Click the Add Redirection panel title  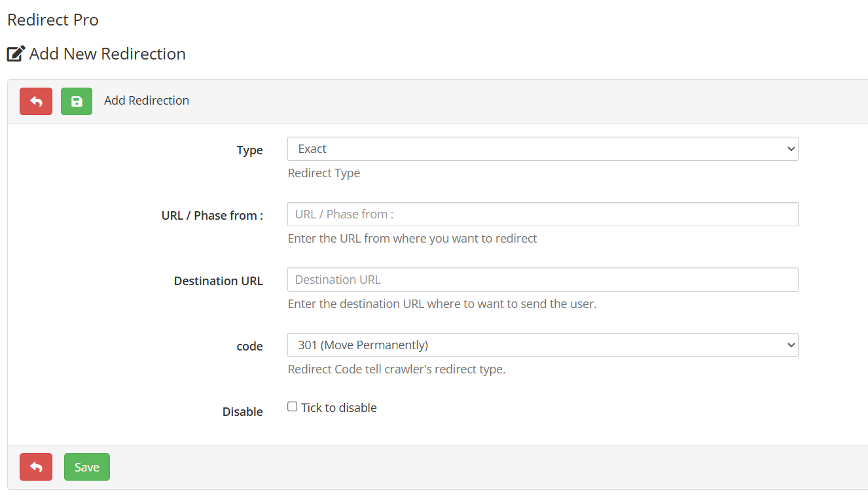[147, 101]
